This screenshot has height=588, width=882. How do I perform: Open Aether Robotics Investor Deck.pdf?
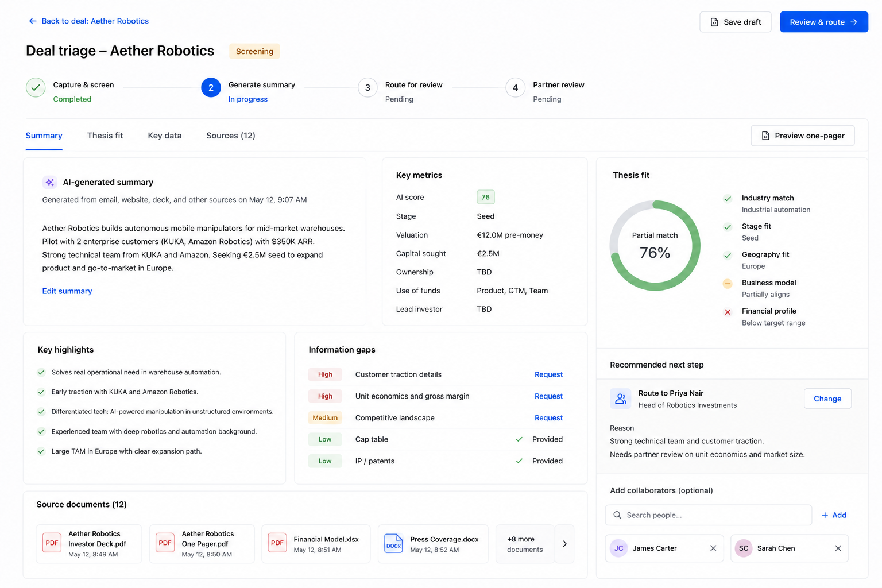point(89,544)
